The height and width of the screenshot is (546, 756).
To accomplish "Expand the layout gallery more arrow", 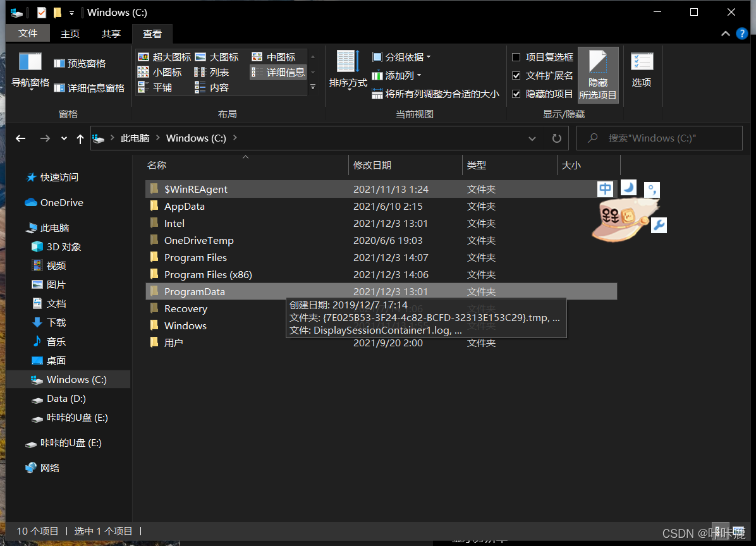I will (x=313, y=87).
